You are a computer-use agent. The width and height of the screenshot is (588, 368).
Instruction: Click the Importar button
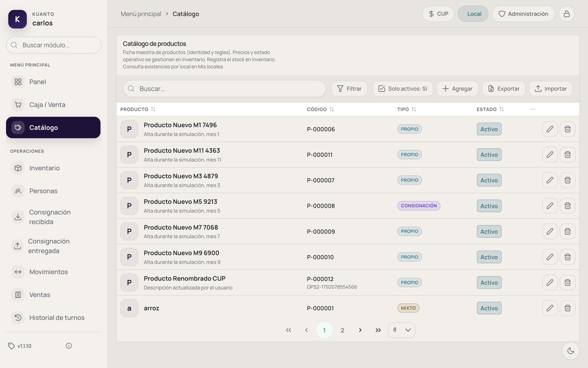coord(551,89)
